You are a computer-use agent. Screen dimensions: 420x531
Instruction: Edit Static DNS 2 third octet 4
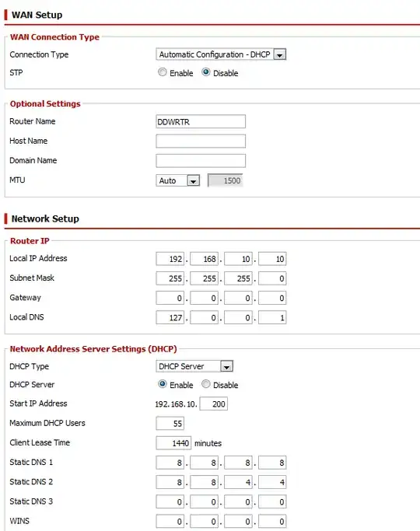[x=238, y=482]
